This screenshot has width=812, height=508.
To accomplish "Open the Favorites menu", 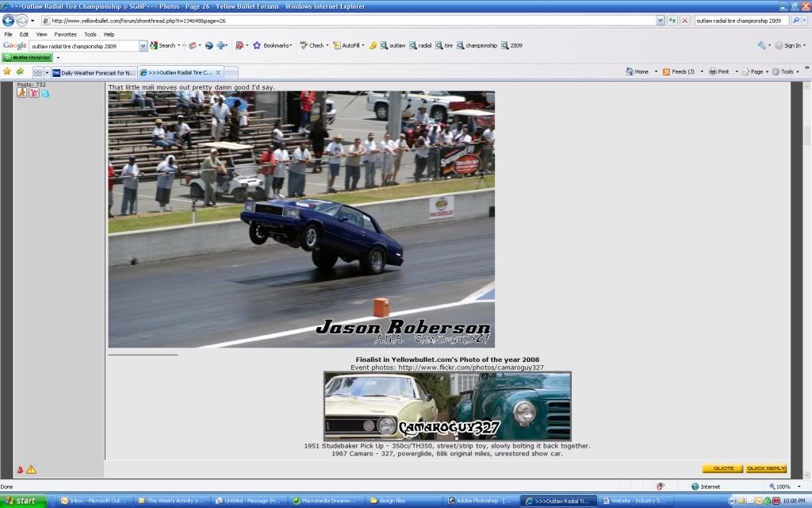I will click(65, 34).
